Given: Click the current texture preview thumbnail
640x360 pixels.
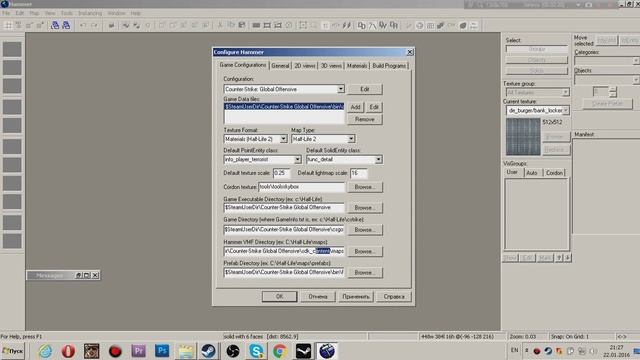Looking at the screenshot, I should click(523, 137).
